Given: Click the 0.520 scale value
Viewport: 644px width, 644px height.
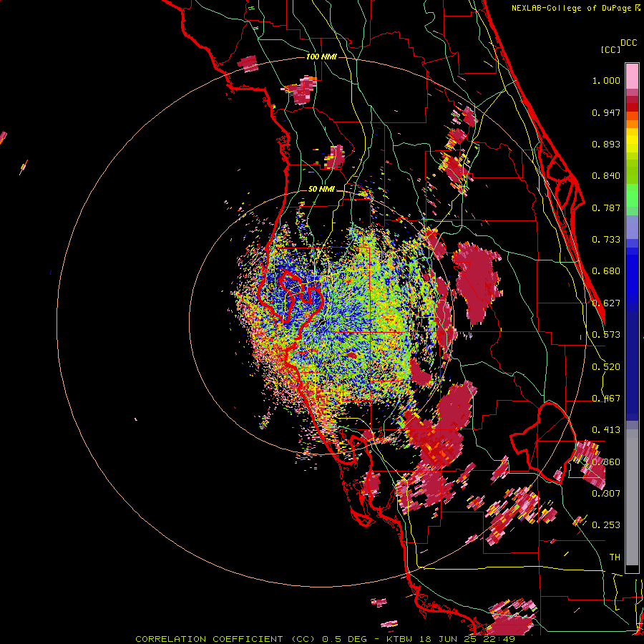Looking at the screenshot, I should [606, 367].
